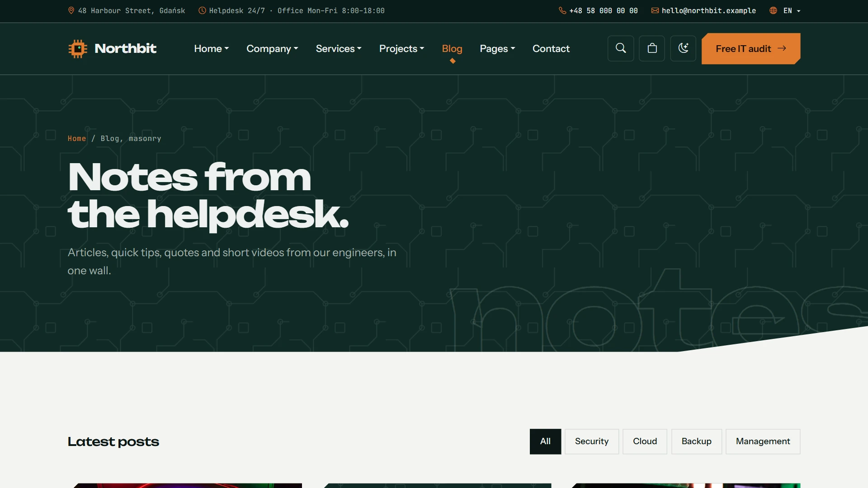Filter posts by Security
This screenshot has height=488, width=868.
[592, 441]
